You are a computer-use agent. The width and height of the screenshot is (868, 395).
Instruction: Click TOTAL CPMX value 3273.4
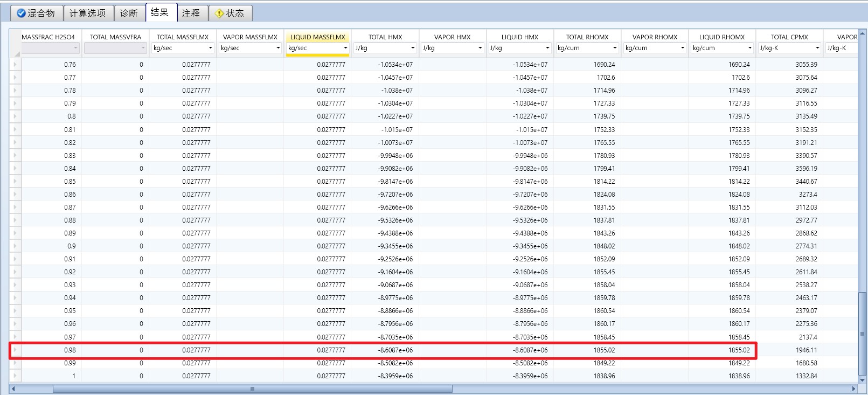pyautogui.click(x=808, y=194)
